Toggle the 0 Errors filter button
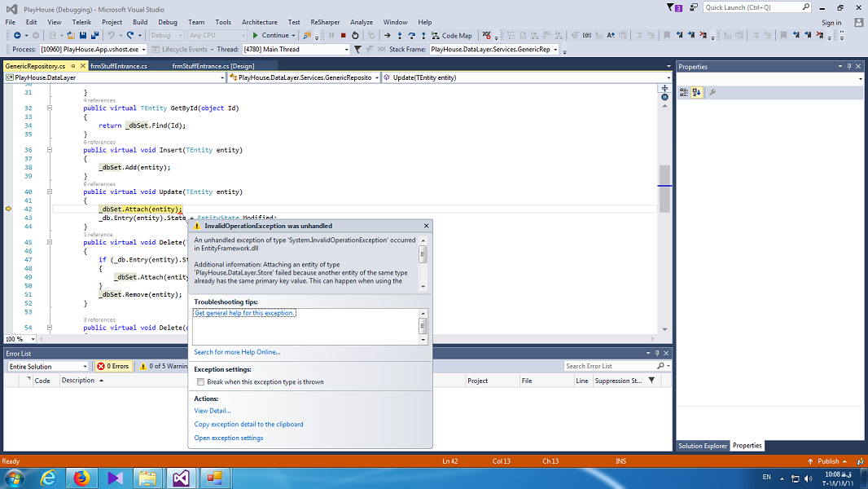Image resolution: width=868 pixels, height=489 pixels. coord(113,367)
